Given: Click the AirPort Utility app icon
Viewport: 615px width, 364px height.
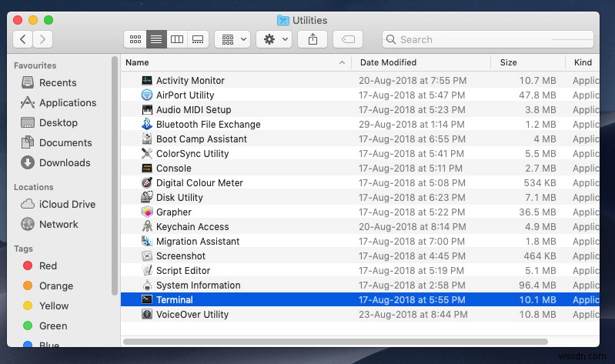Looking at the screenshot, I should point(147,95).
